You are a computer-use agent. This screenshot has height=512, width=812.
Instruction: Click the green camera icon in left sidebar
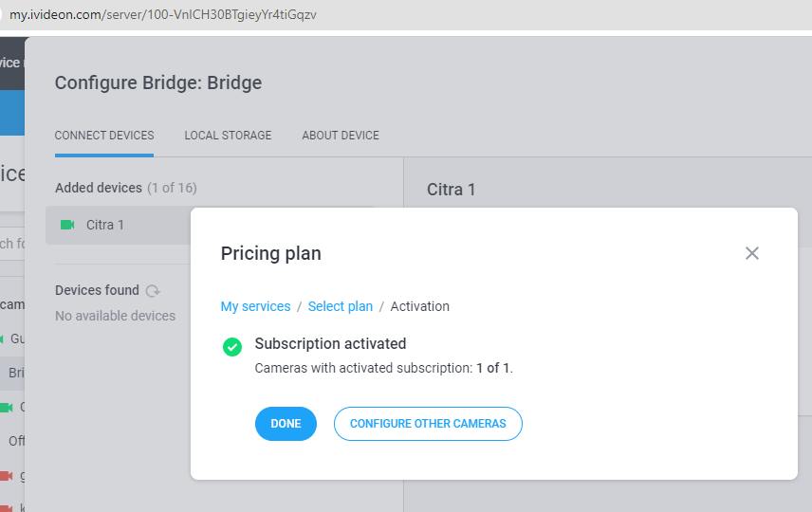[x=6, y=408]
